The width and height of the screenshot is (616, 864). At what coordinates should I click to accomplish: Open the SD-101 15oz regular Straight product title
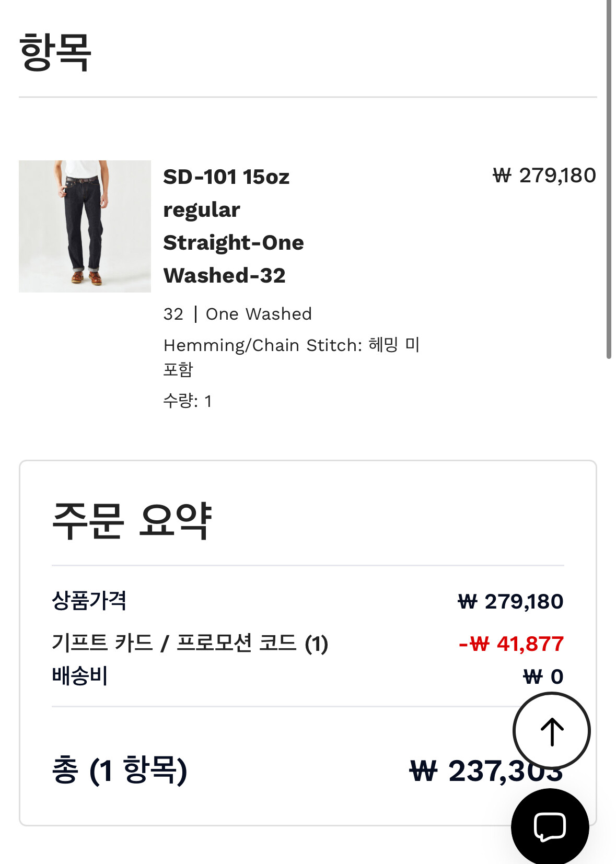pyautogui.click(x=233, y=226)
